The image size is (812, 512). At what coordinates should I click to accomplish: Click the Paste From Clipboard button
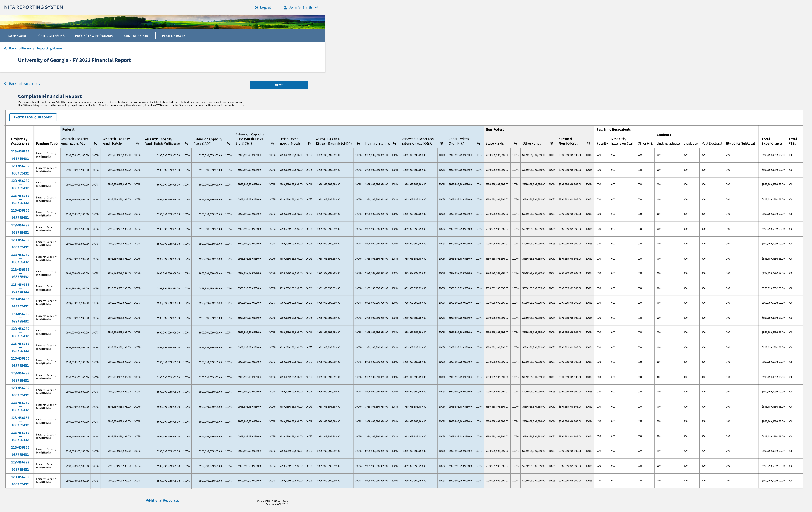point(33,117)
